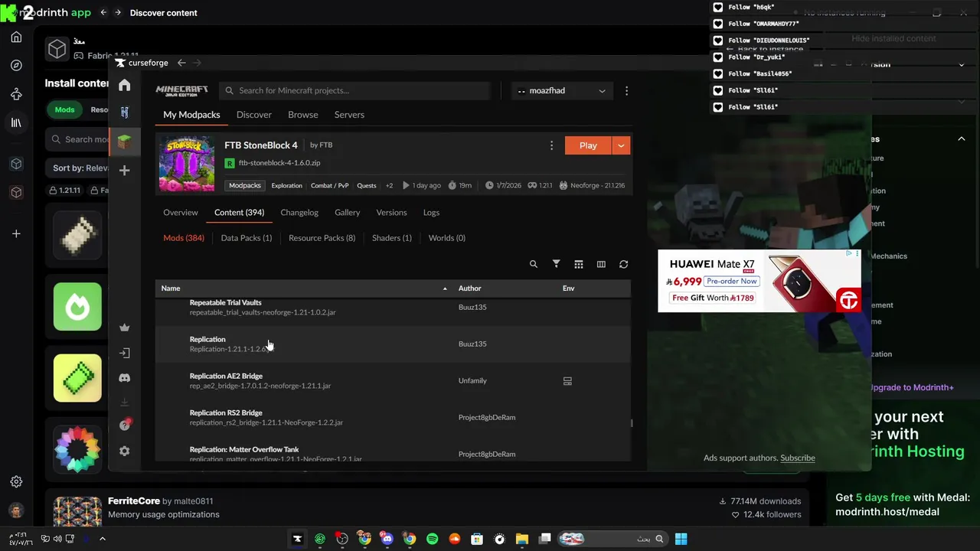Screen dimensions: 980x551
Task: Show hidden system tray icons
Action: pos(102,539)
